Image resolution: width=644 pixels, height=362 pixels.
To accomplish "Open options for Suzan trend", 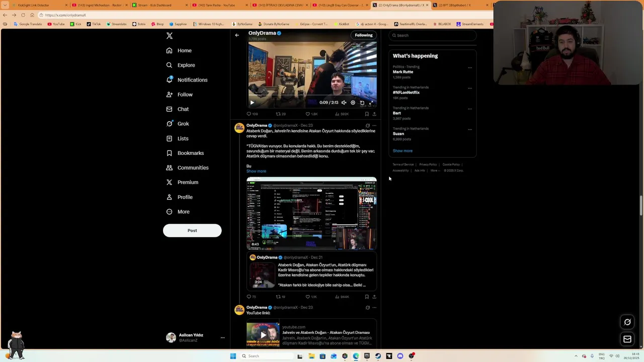I will pos(470,129).
